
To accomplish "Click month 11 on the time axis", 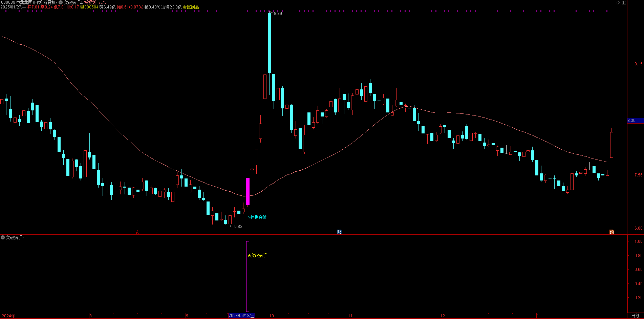I will [350, 316].
